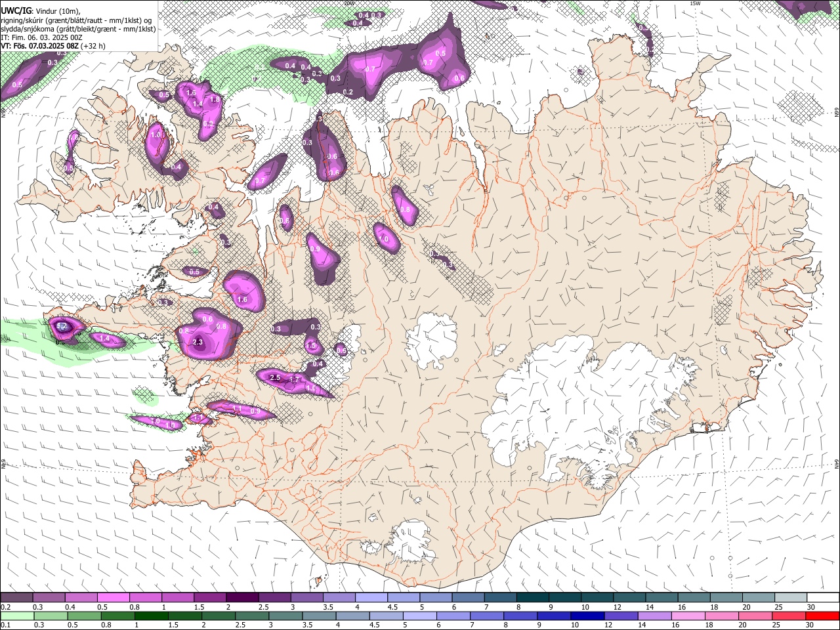Click the 'IT: Fim. 06. 03. 2025 00Z' line
840x630 pixels.
click(42, 37)
